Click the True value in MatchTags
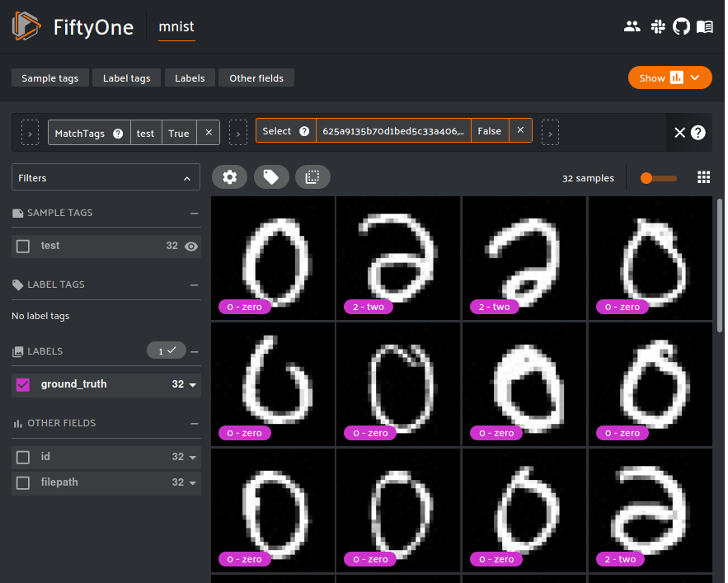Image resolution: width=728 pixels, height=583 pixels. pyautogui.click(x=179, y=134)
